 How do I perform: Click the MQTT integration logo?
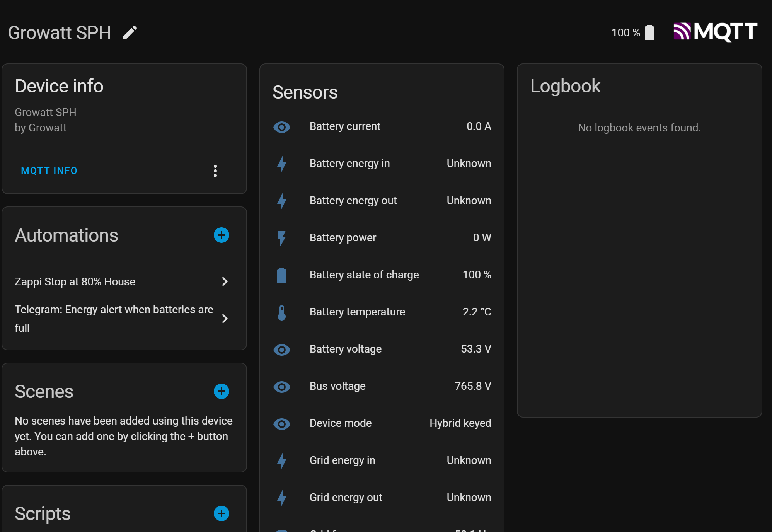715,32
